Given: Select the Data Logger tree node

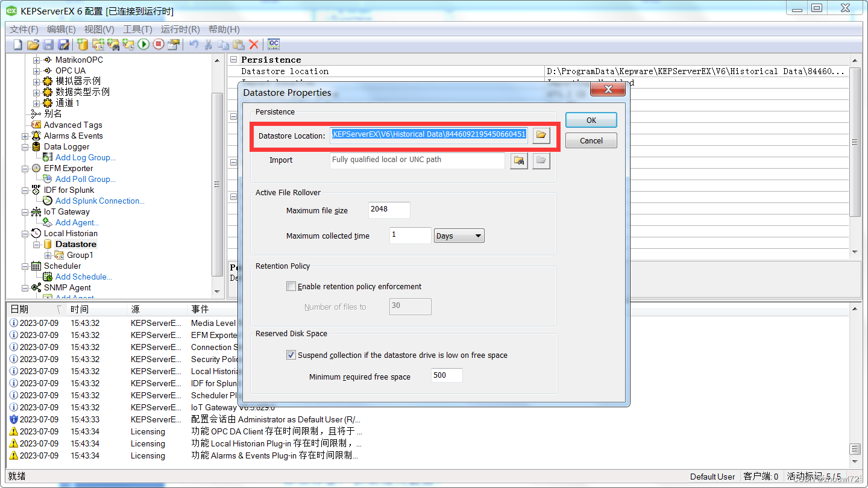Looking at the screenshot, I should (67, 146).
